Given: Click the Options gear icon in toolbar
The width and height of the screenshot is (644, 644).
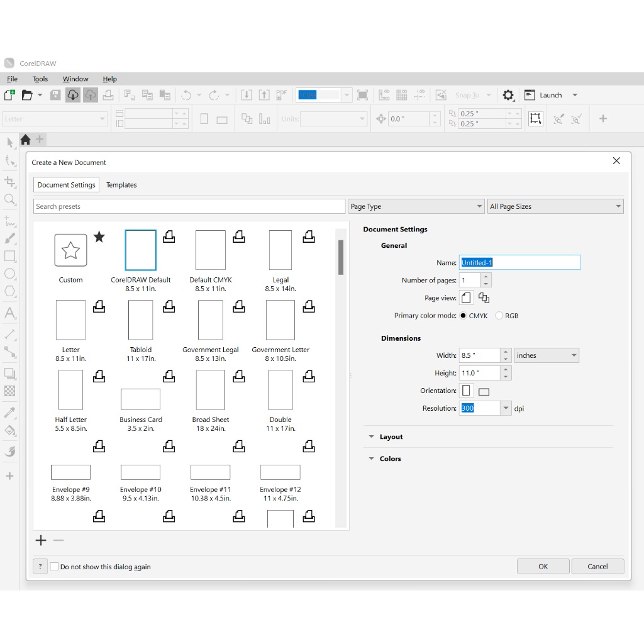Looking at the screenshot, I should [x=508, y=96].
